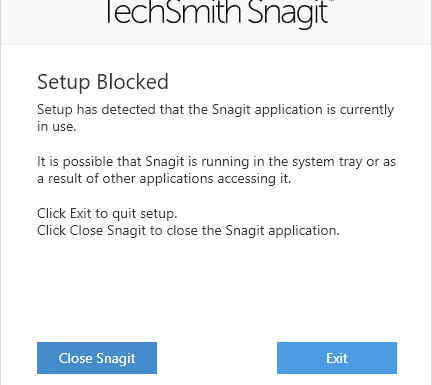Click the 'Snagit application.' text at the end

coord(282,231)
